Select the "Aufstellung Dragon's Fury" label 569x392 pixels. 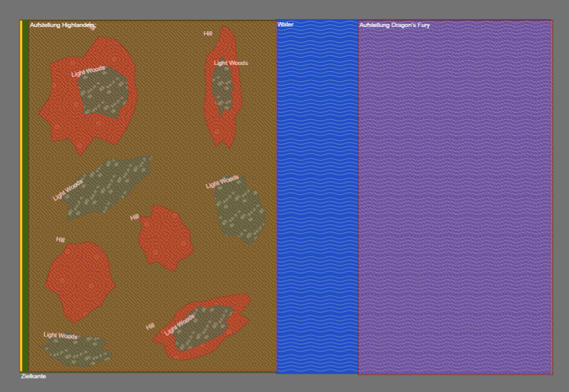point(394,25)
